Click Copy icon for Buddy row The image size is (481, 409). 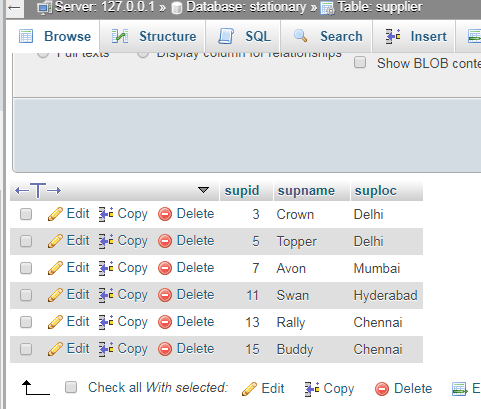click(106, 349)
